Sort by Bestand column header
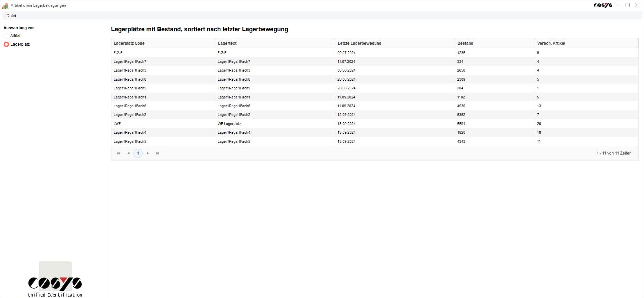The height and width of the screenshot is (298, 644). (494, 43)
